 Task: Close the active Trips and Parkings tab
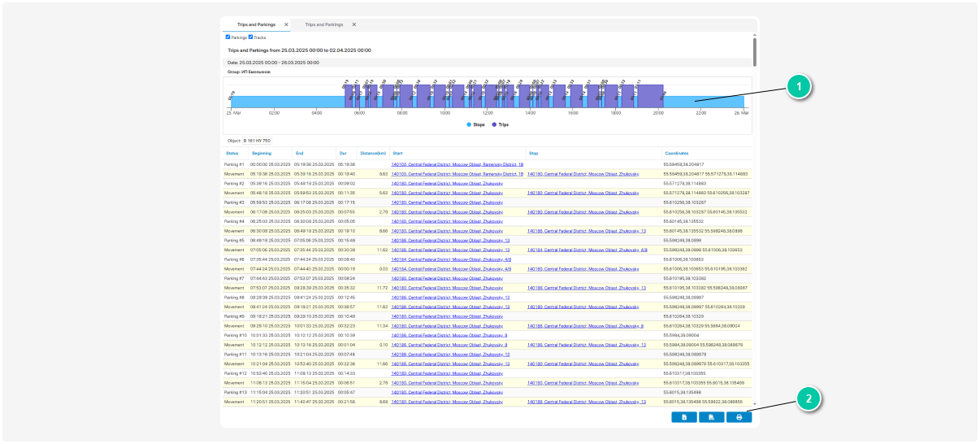(286, 24)
